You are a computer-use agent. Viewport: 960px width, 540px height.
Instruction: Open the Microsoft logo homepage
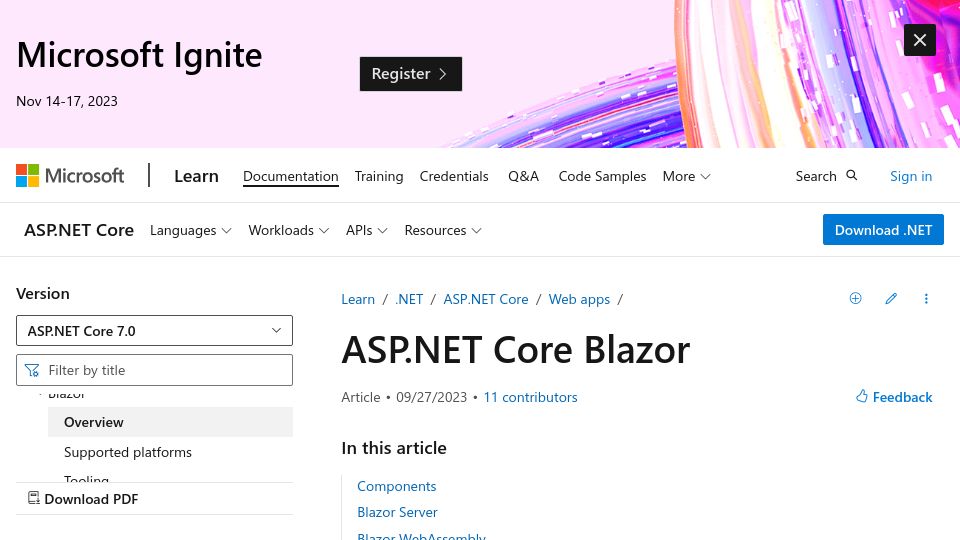pos(70,176)
